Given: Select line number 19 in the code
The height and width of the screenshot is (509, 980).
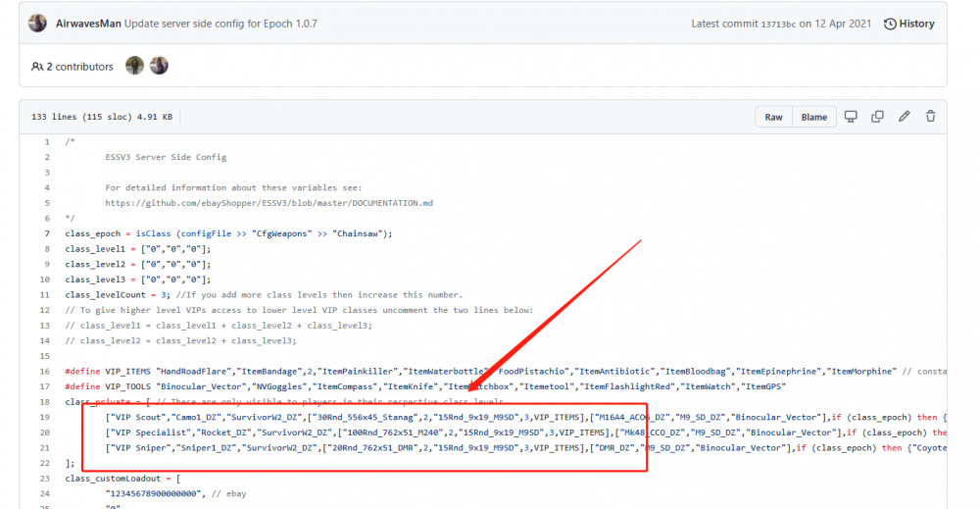Looking at the screenshot, I should pos(44,418).
